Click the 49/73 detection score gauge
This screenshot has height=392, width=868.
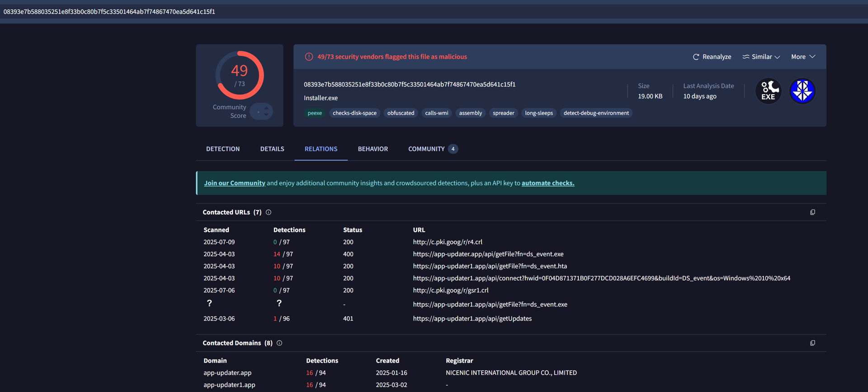coord(240,75)
